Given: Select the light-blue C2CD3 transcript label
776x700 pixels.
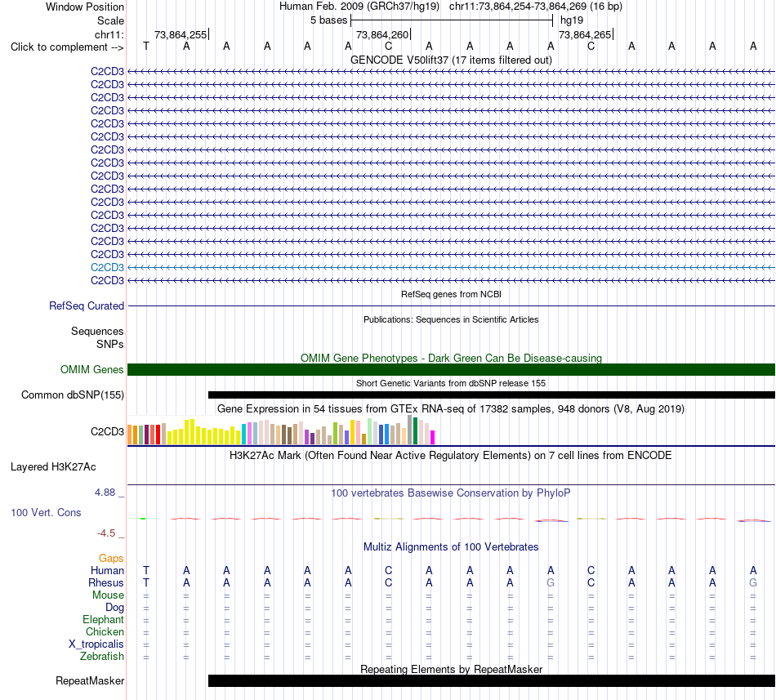Looking at the screenshot, I should tap(107, 268).
